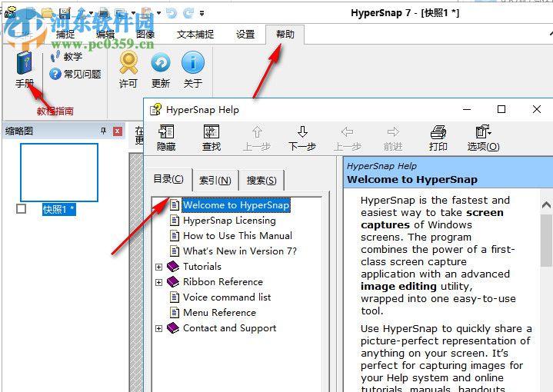Switch to the 编辑 ribbon tab
This screenshot has width=553, height=392.
tap(105, 34)
